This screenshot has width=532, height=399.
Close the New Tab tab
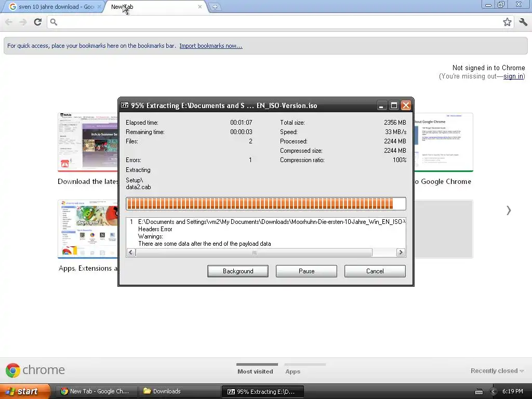pos(200,7)
